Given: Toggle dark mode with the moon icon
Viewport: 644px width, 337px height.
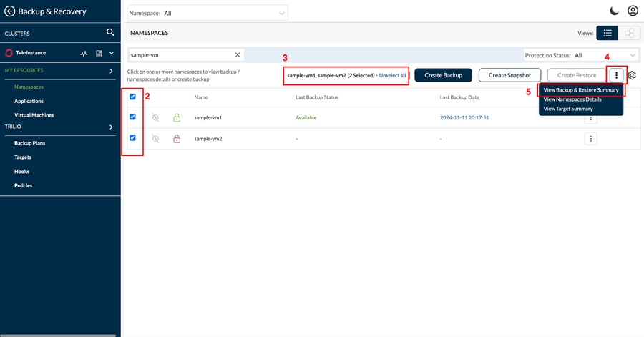Looking at the screenshot, I should click(x=613, y=11).
